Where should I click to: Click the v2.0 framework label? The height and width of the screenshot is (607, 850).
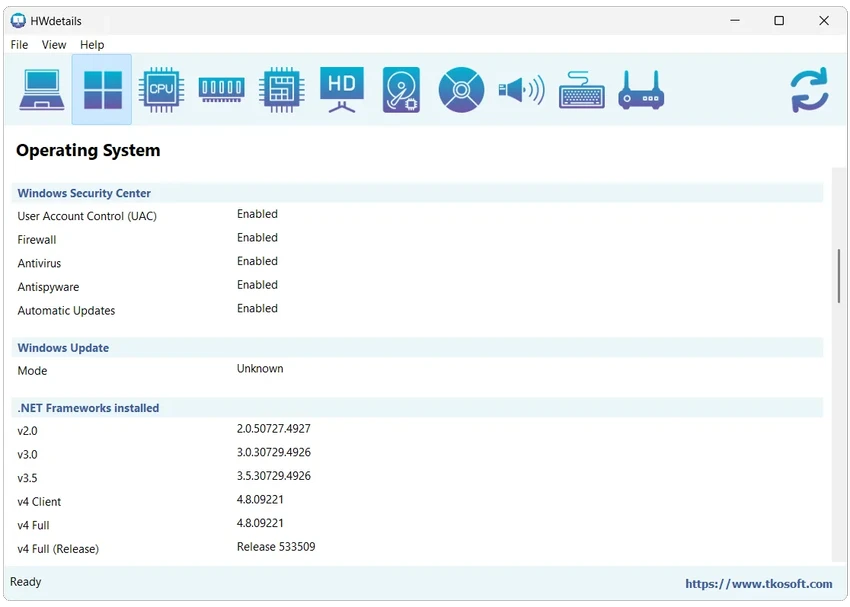point(27,431)
